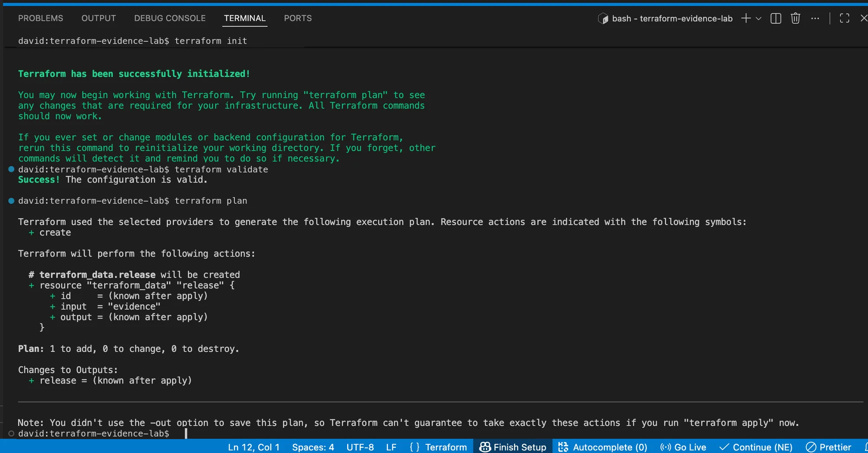Open the DEBUG CONSOLE tab

tap(170, 18)
